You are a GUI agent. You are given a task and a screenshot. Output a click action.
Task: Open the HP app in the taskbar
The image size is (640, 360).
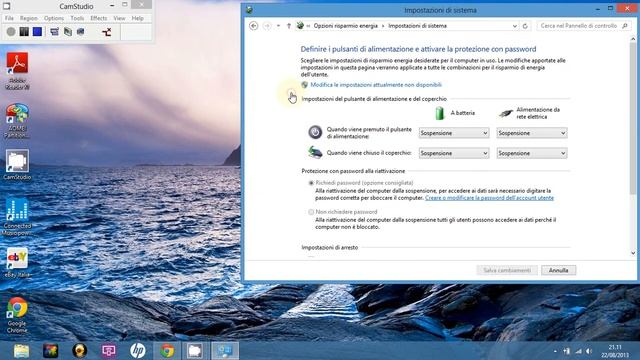coord(138,351)
